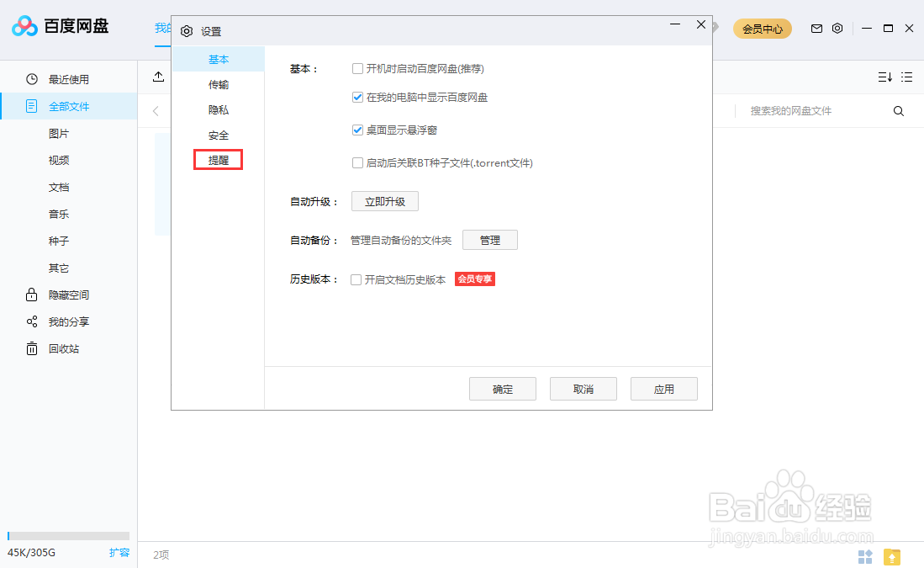Click the share icon beside 我的分享

tap(32, 321)
